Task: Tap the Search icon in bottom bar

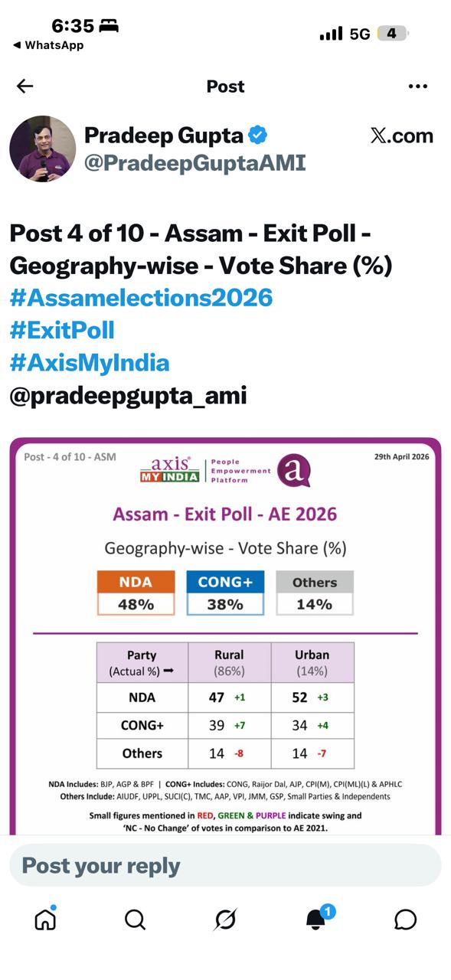Action: click(135, 920)
